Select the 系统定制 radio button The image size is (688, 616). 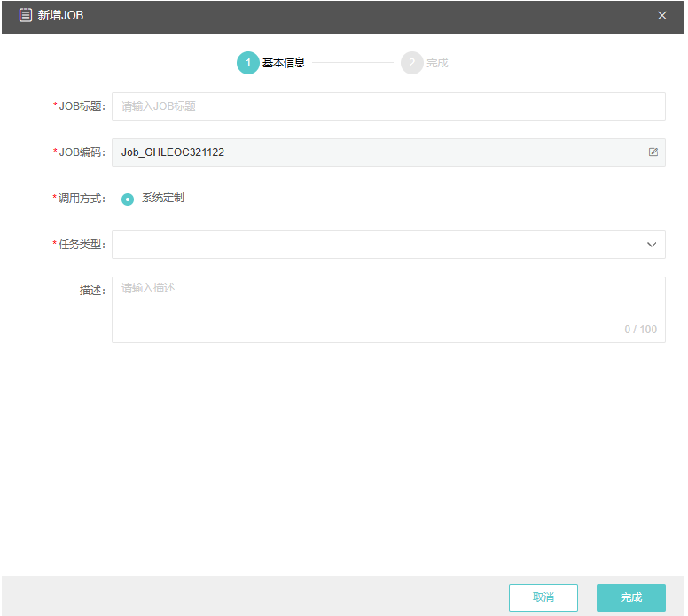coord(128,199)
